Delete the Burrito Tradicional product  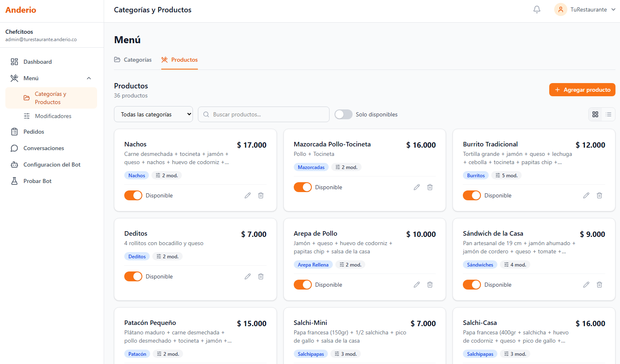point(599,195)
